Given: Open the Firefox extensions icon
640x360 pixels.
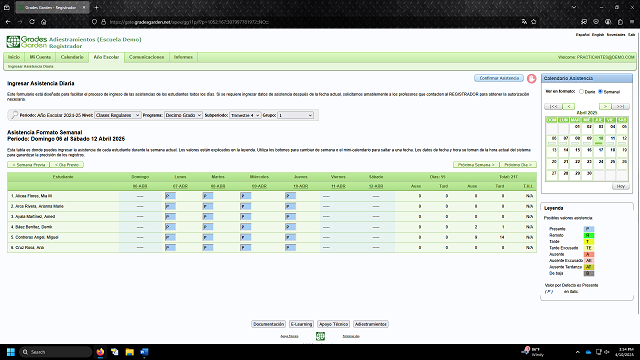Looking at the screenshot, I should [x=620, y=22].
